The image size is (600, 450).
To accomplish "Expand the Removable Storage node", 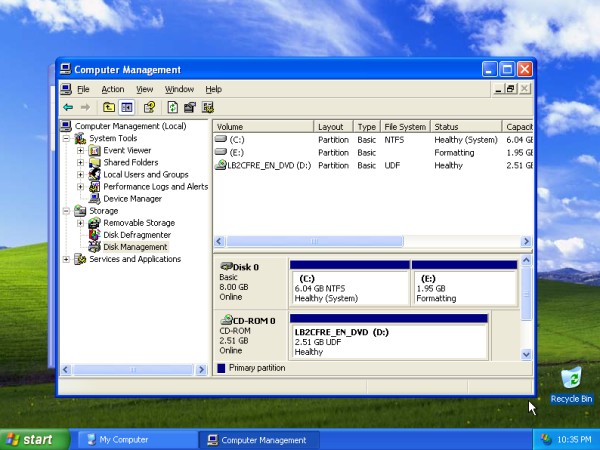I will click(80, 223).
